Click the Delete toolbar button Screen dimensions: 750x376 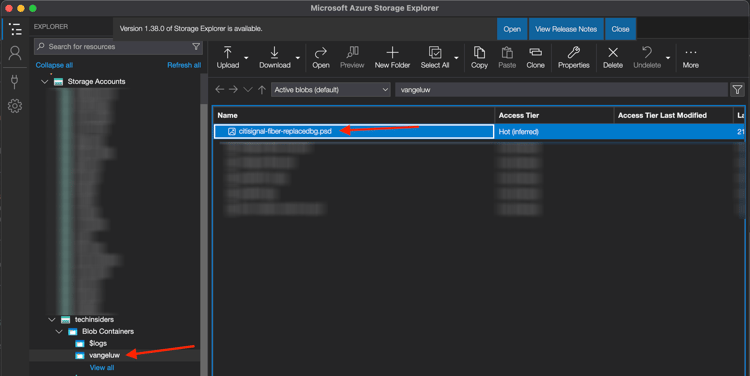(x=613, y=58)
